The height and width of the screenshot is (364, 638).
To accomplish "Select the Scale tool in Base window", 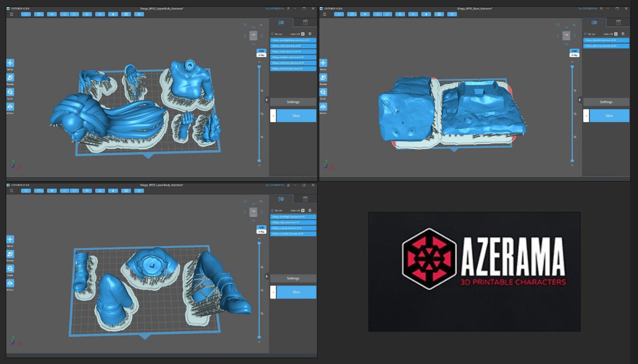I will [323, 92].
